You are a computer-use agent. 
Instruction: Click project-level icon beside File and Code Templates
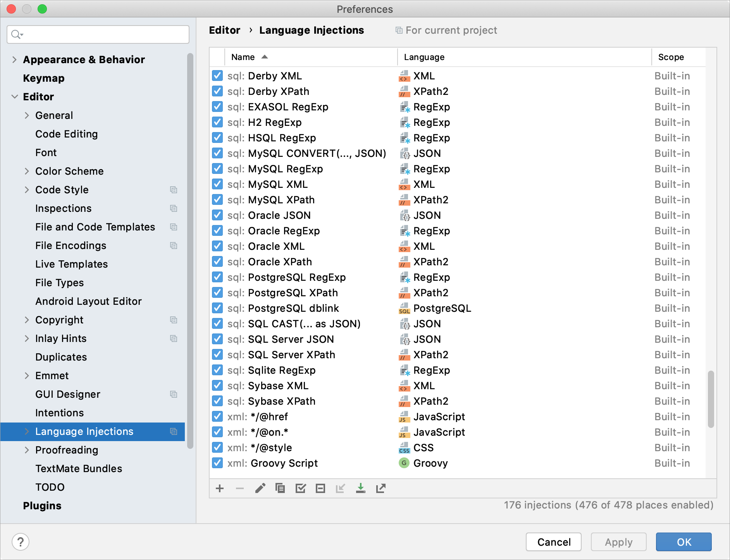174,227
